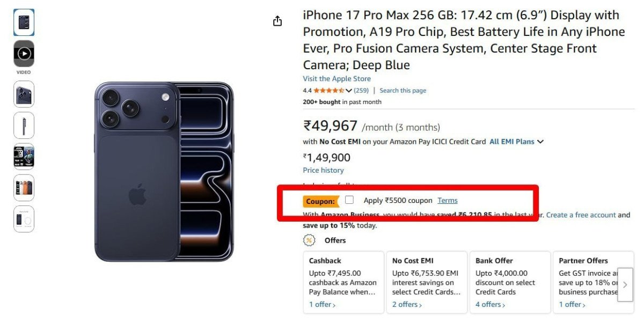
Task: Click the right arrow to see more offers
Action: click(x=625, y=285)
